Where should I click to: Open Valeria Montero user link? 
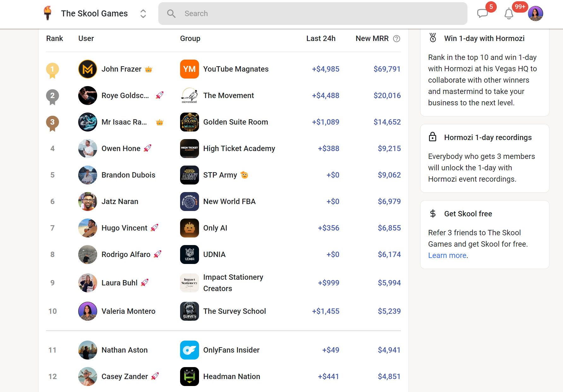point(128,311)
